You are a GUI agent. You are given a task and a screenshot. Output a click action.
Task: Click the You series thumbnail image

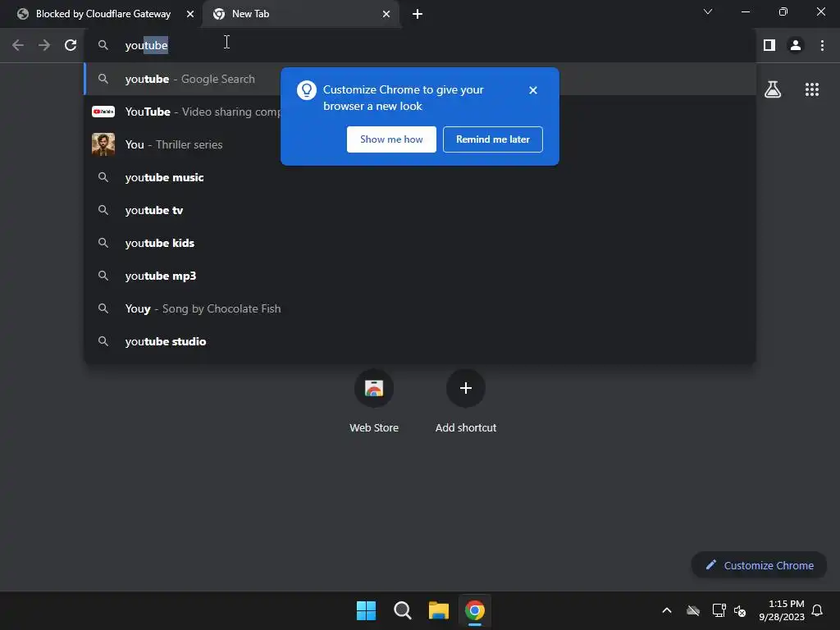tap(103, 144)
